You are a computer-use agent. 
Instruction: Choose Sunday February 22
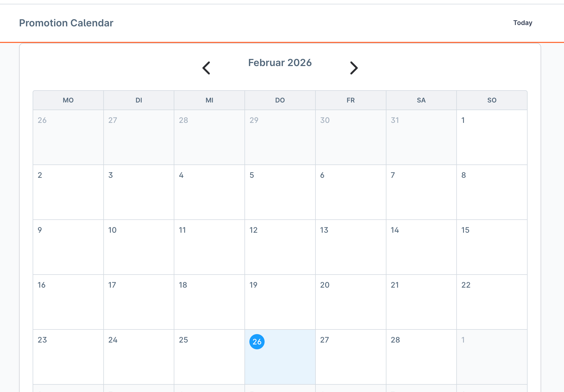pos(492,302)
